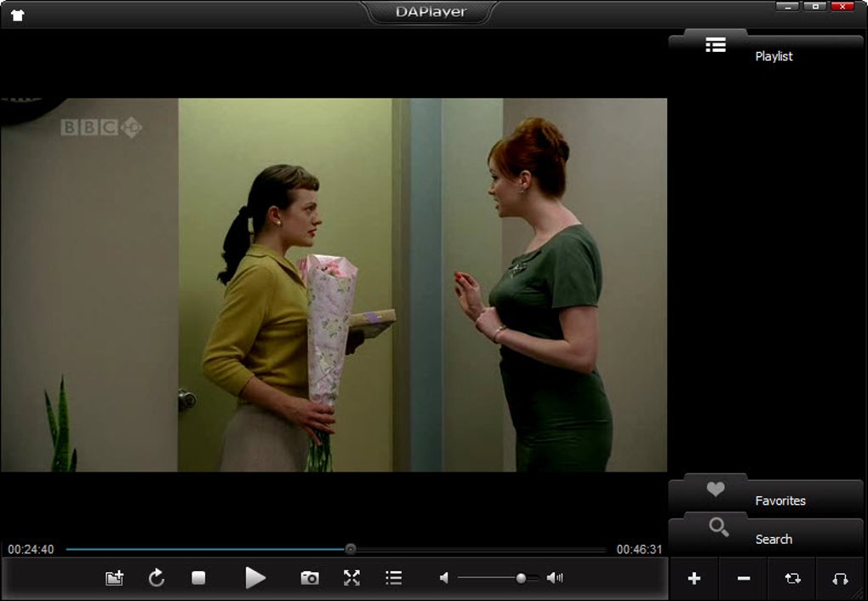Toggle repeat loop mode icon
The width and height of the screenshot is (868, 601).
792,578
